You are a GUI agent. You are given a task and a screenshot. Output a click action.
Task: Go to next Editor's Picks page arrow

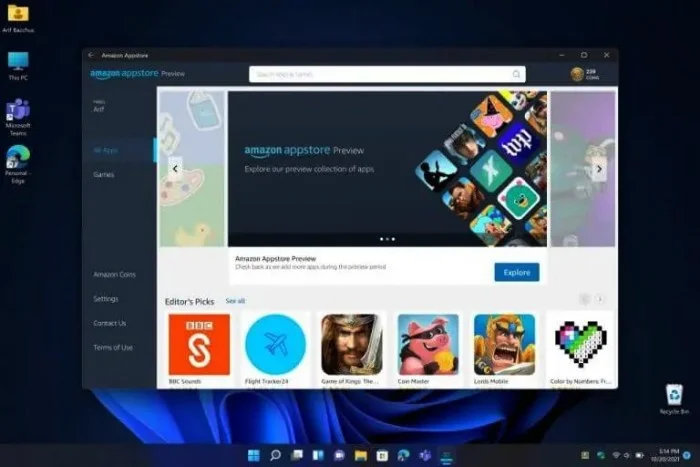600,299
